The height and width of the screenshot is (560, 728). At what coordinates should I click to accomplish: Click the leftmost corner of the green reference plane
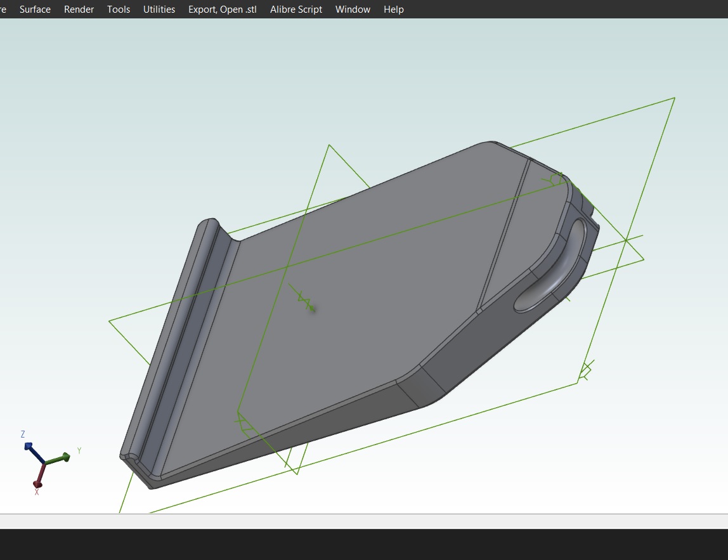point(110,321)
